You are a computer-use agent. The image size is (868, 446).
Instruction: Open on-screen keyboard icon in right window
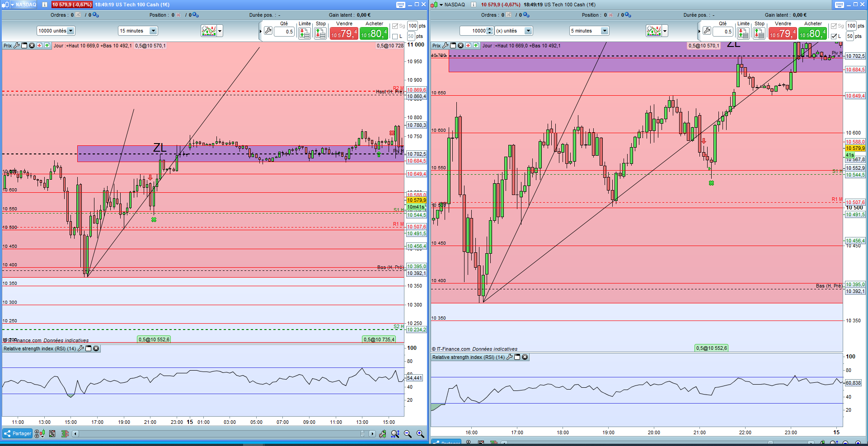tap(840, 5)
